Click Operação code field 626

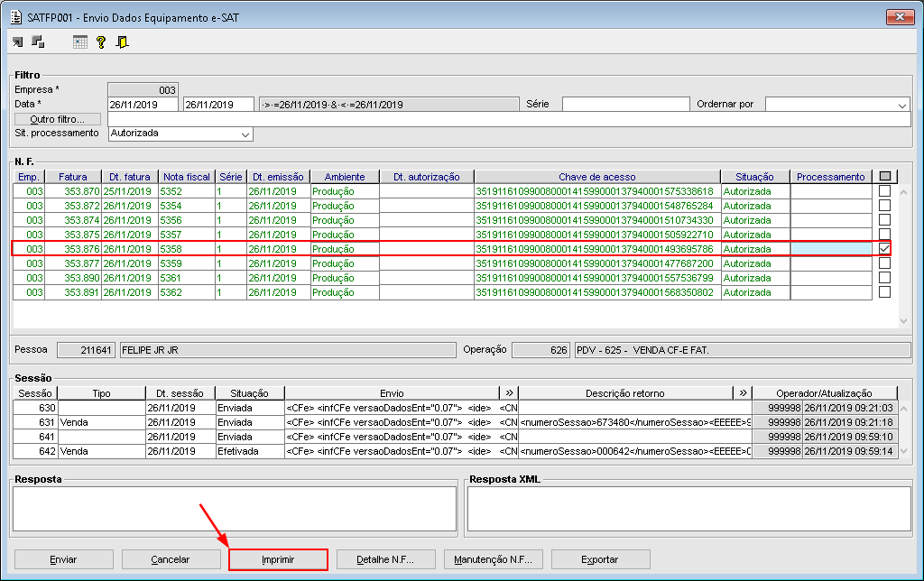point(541,350)
